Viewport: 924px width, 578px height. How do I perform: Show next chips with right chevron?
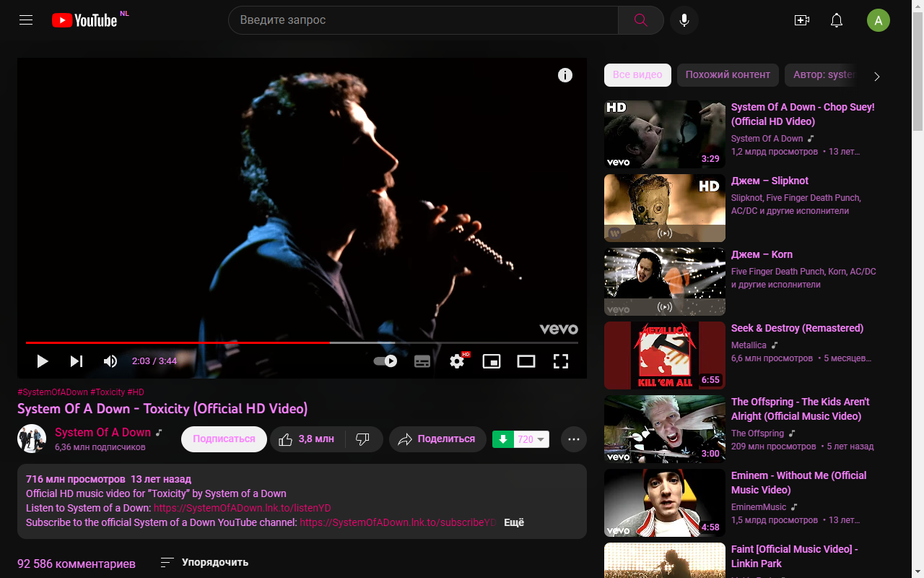pos(877,76)
